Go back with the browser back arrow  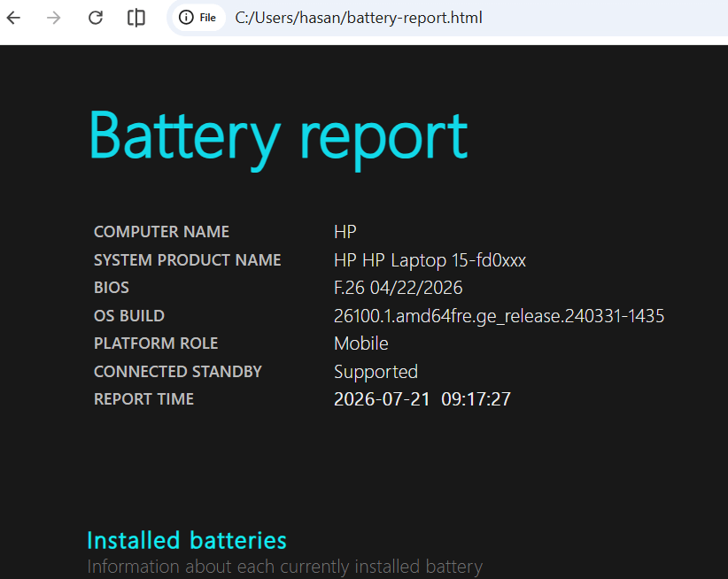click(x=13, y=18)
